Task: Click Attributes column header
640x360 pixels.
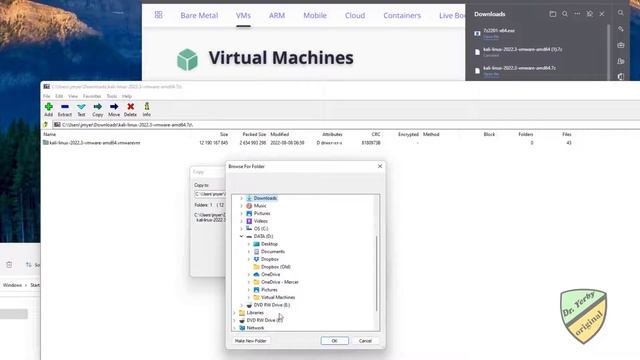Action: click(332, 134)
